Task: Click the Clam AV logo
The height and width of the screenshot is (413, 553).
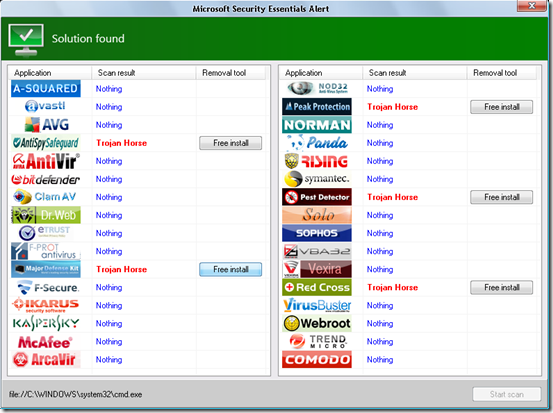Action: coord(45,197)
